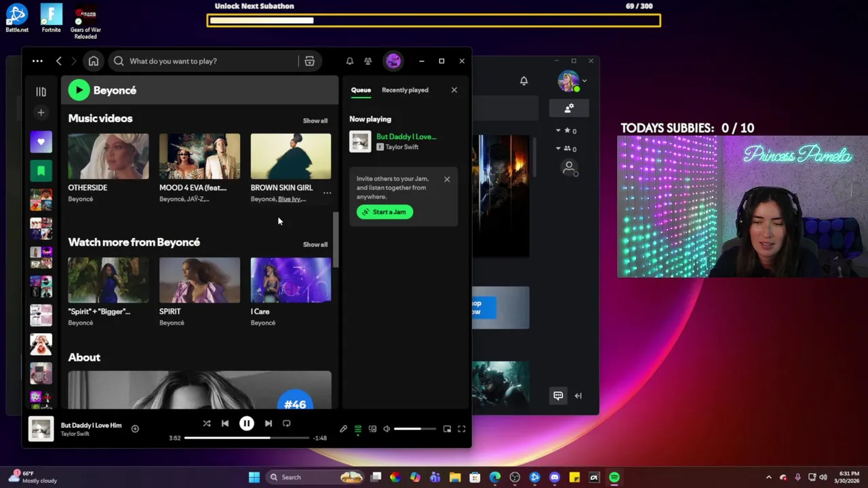This screenshot has width=868, height=488.
Task: Open the "Spirit" + "Bigger" video
Action: click(108, 280)
